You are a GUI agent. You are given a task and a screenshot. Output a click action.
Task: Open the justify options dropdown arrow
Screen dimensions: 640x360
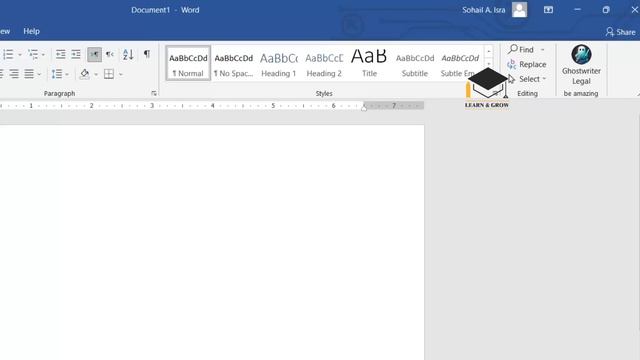[39, 74]
